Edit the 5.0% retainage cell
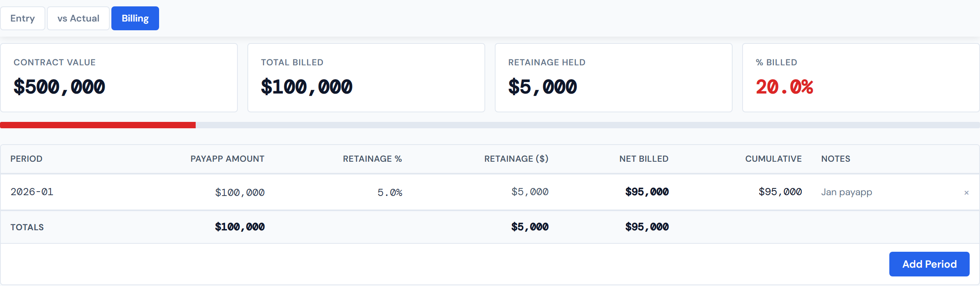 (390, 192)
